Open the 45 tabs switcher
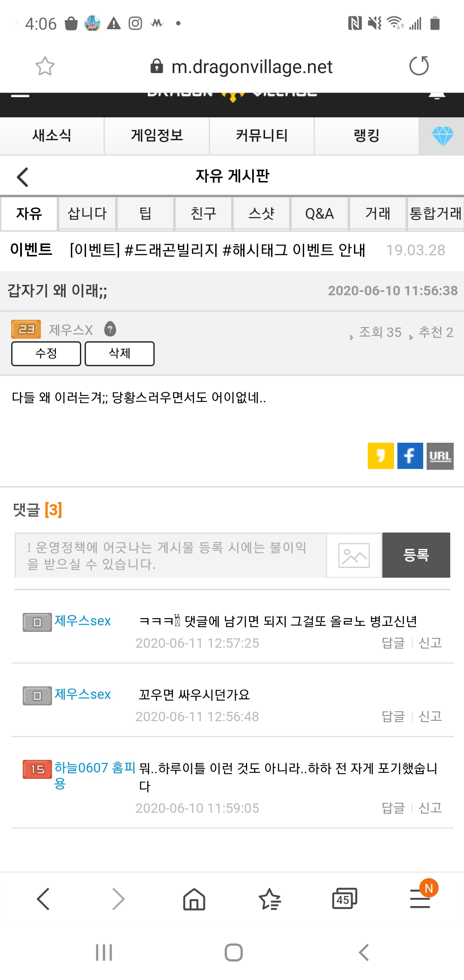The image size is (464, 980). click(344, 899)
